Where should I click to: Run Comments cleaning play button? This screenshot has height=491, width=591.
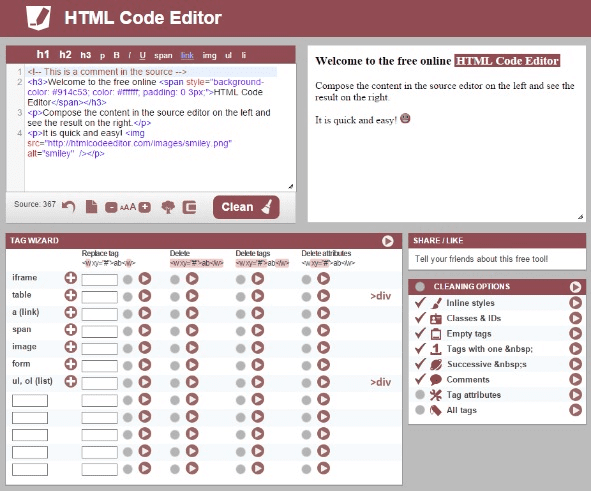coord(575,379)
